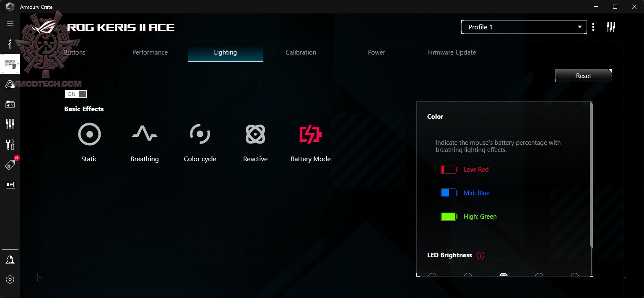Open the three-dot profile options menu
Viewport: 644px width, 298px height.
click(x=593, y=27)
